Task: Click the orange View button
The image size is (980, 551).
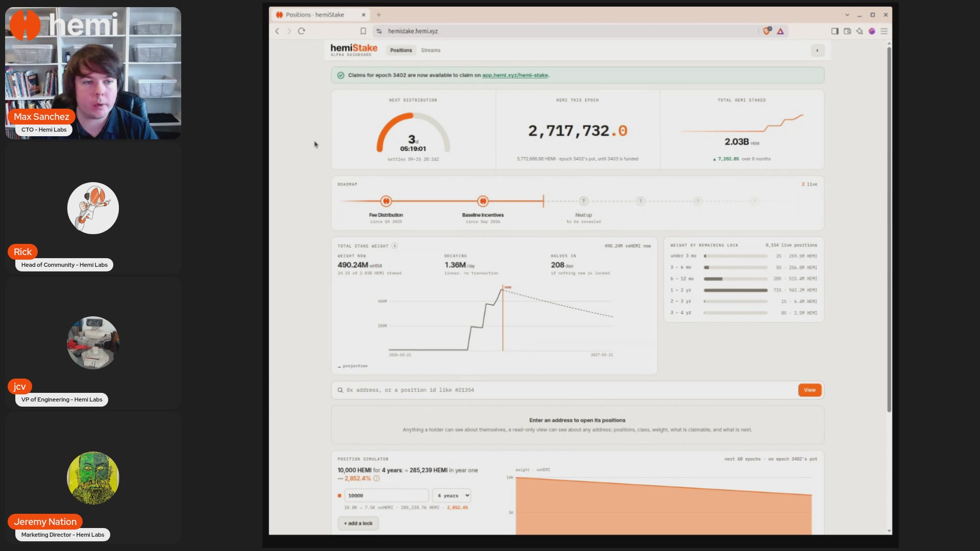Action: [x=810, y=390]
